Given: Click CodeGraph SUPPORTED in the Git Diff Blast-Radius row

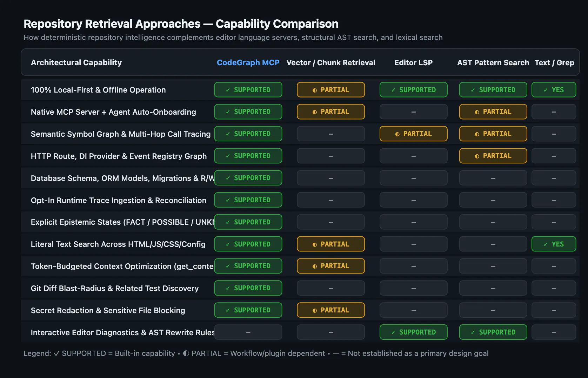Looking at the screenshot, I should pyautogui.click(x=248, y=288).
